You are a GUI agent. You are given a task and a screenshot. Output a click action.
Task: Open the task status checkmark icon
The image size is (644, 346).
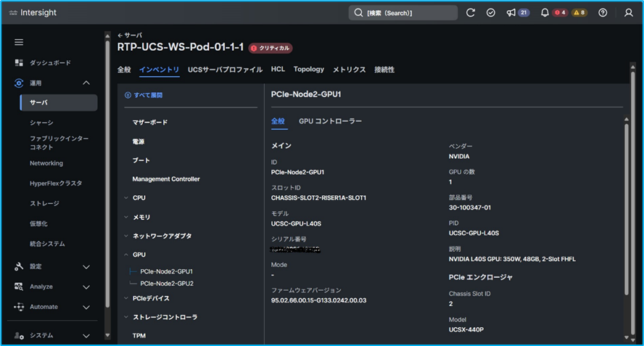[491, 13]
